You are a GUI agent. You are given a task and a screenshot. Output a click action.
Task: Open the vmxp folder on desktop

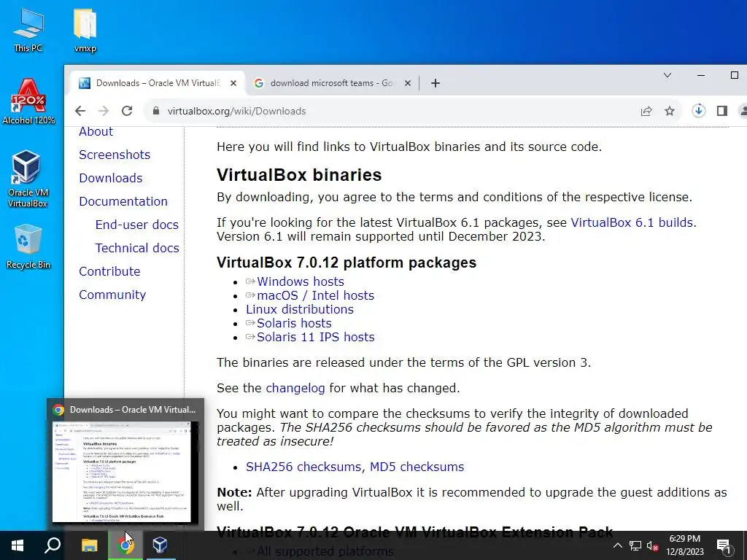coord(85,31)
